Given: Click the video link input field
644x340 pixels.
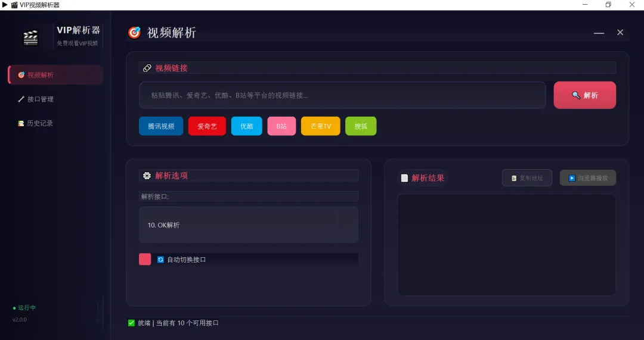Looking at the screenshot, I should point(342,95).
